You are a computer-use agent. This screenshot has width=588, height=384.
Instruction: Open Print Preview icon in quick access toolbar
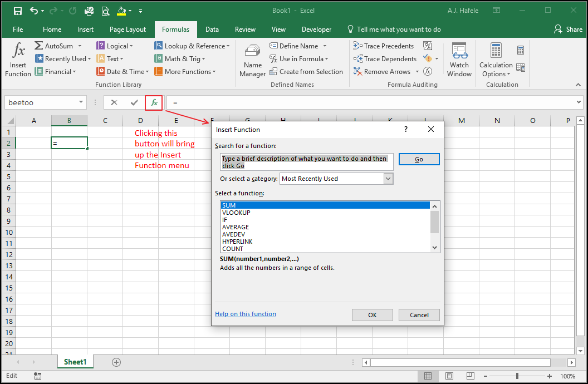[x=106, y=11]
